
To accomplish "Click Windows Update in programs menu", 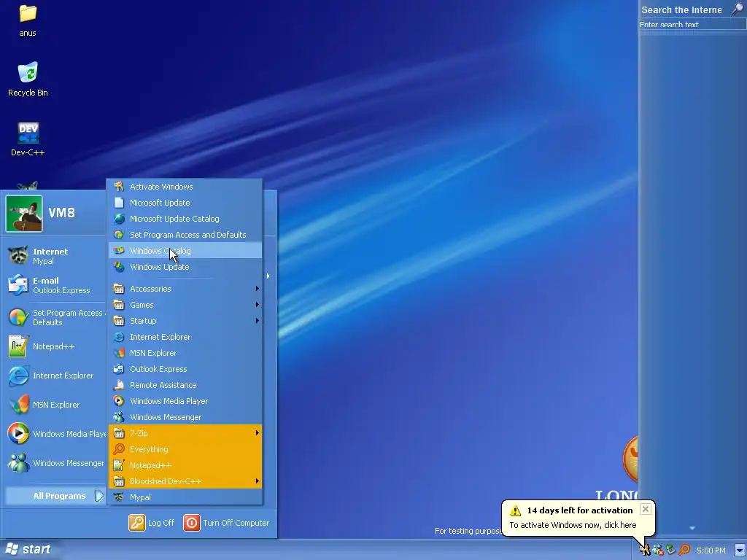I will 185,267.
